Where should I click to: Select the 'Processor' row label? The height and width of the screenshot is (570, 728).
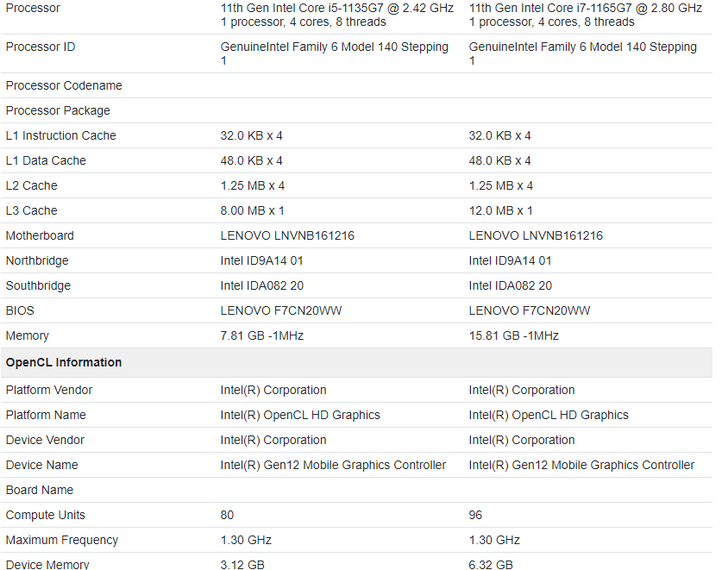tap(33, 8)
